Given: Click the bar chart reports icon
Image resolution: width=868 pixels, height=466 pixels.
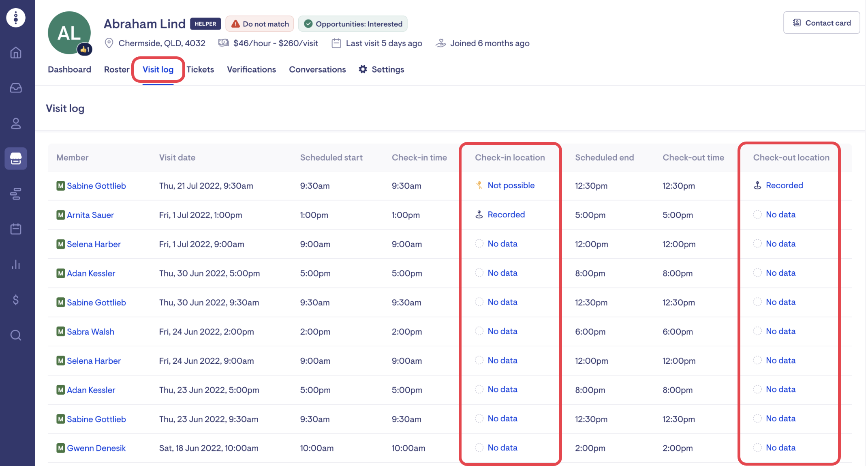Looking at the screenshot, I should click(x=16, y=264).
